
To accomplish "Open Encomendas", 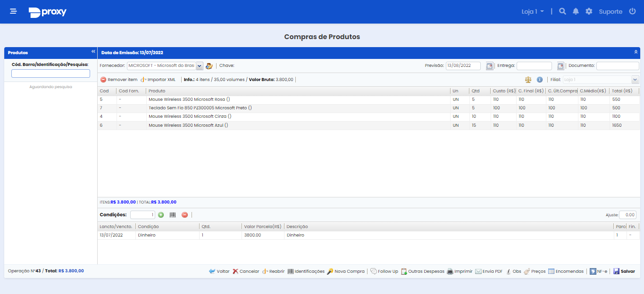I will (566, 271).
